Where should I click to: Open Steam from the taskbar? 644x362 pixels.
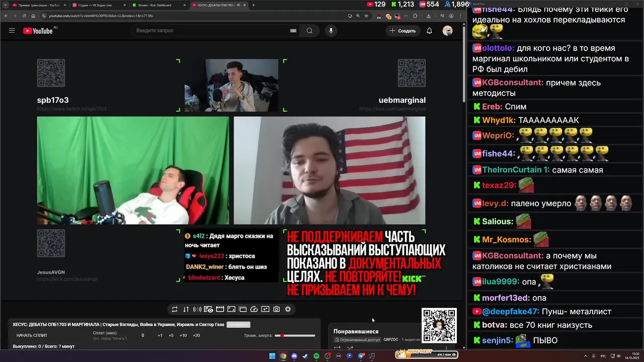point(305,356)
